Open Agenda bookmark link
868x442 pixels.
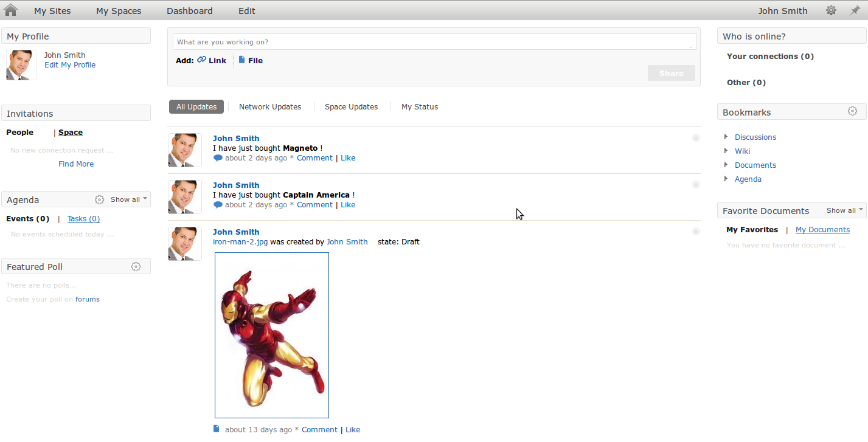(748, 179)
